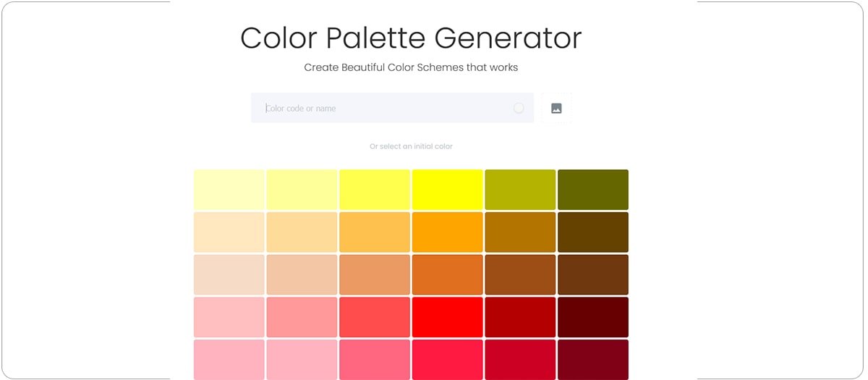Pick the hot pink swatch in bottom row
The width and height of the screenshot is (868, 380).
coord(375,359)
